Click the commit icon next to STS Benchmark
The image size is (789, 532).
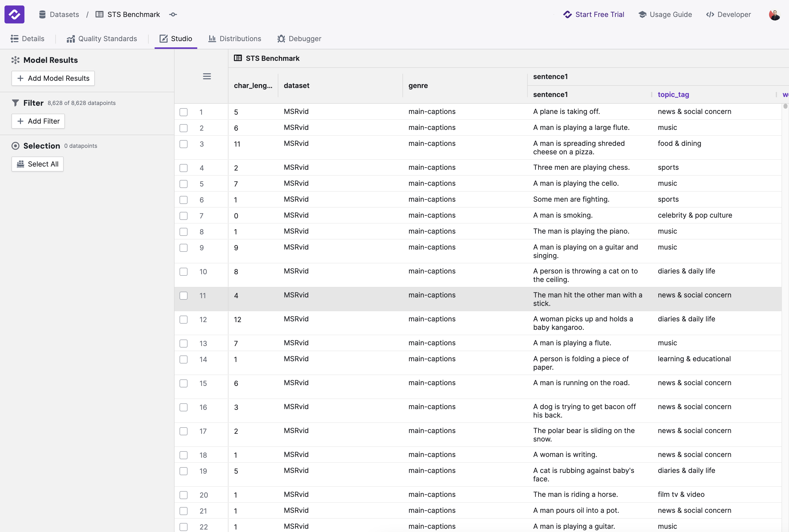(173, 14)
